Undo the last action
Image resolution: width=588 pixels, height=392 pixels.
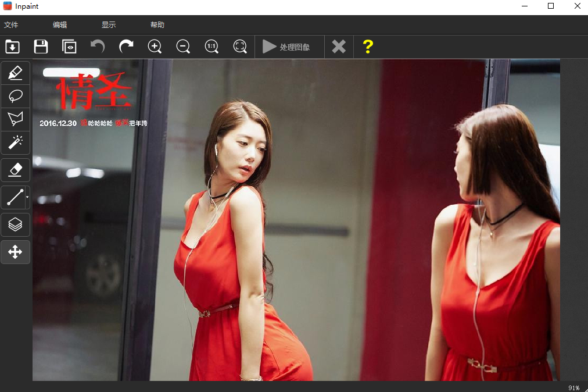tap(98, 47)
